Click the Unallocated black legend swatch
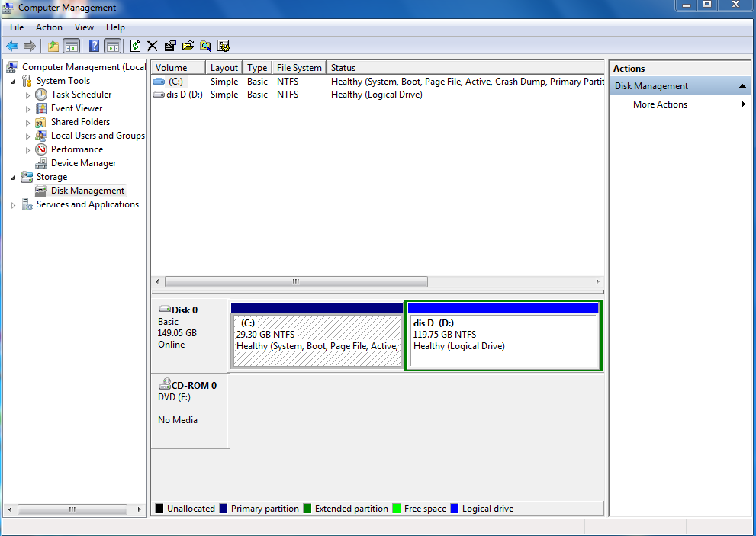756x536 pixels. click(x=159, y=509)
